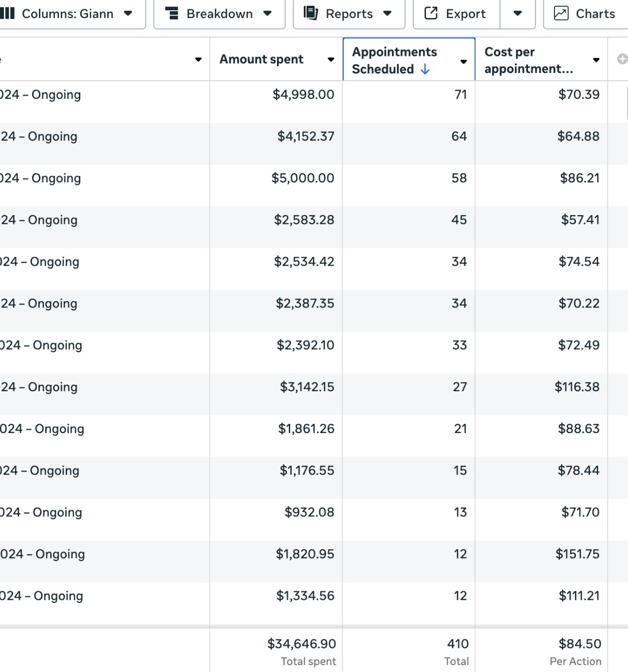The image size is (628, 672).
Task: Add a column with the plus icon
Action: tap(622, 59)
